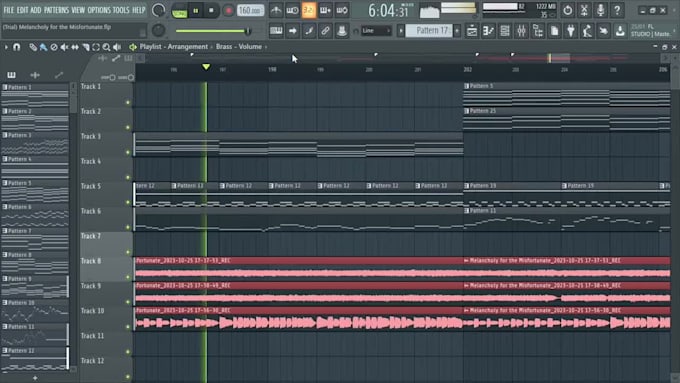Open the Pattern 5 clip menu icon

467,86
